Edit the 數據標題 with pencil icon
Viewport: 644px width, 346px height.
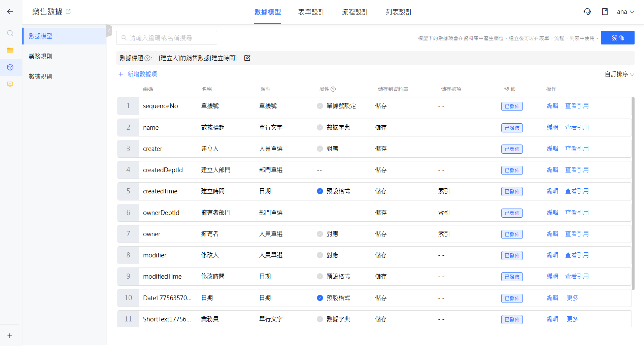[247, 58]
